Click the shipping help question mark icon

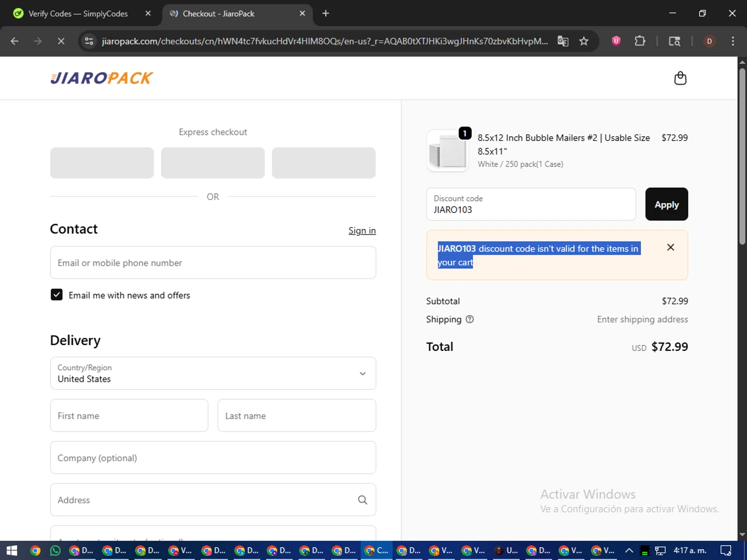pyautogui.click(x=470, y=320)
